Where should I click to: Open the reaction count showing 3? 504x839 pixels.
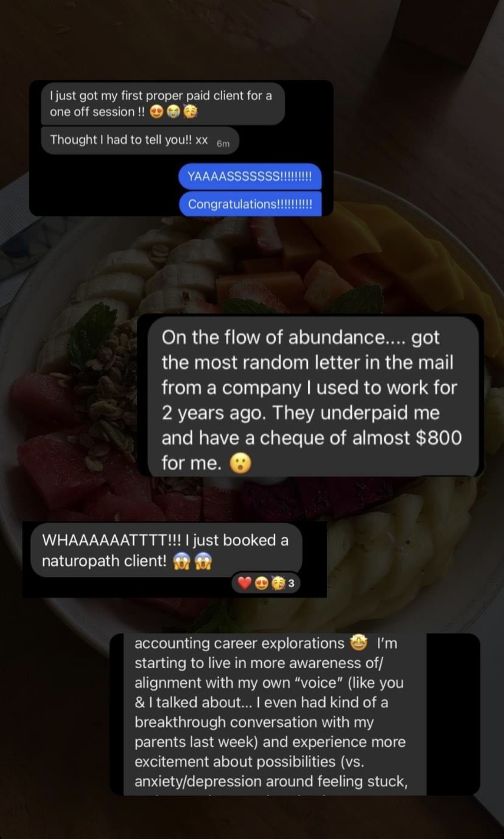(x=291, y=584)
